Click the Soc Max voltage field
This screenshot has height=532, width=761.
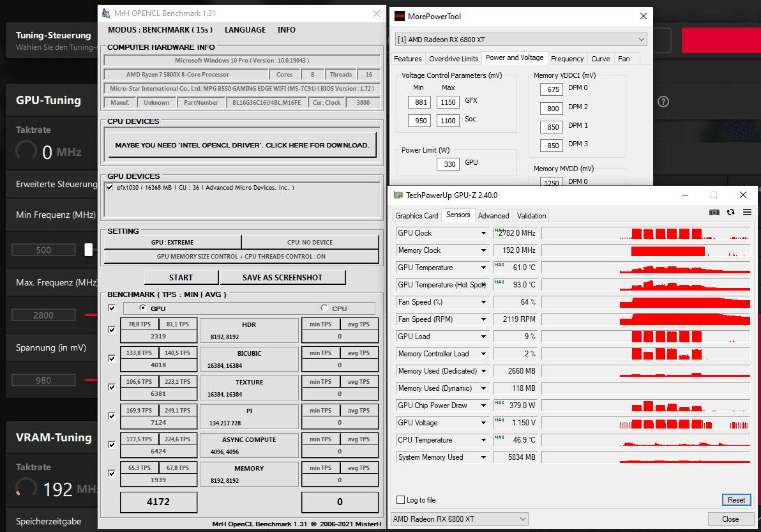448,120
